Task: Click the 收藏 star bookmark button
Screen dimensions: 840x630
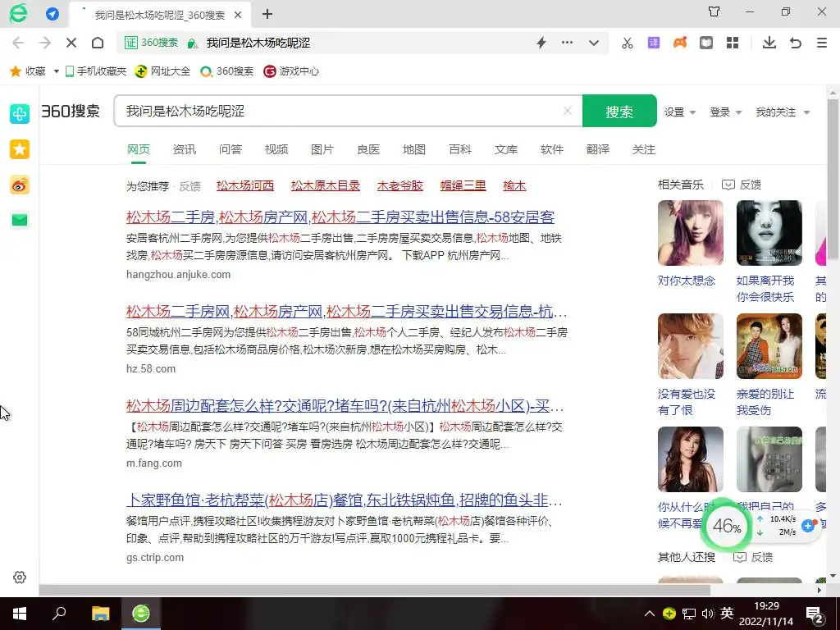Action: coord(28,71)
